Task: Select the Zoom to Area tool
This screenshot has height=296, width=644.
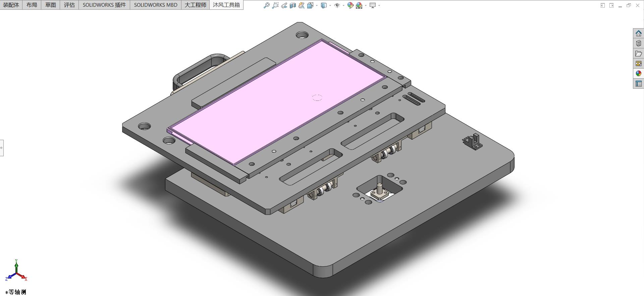Action: point(275,5)
